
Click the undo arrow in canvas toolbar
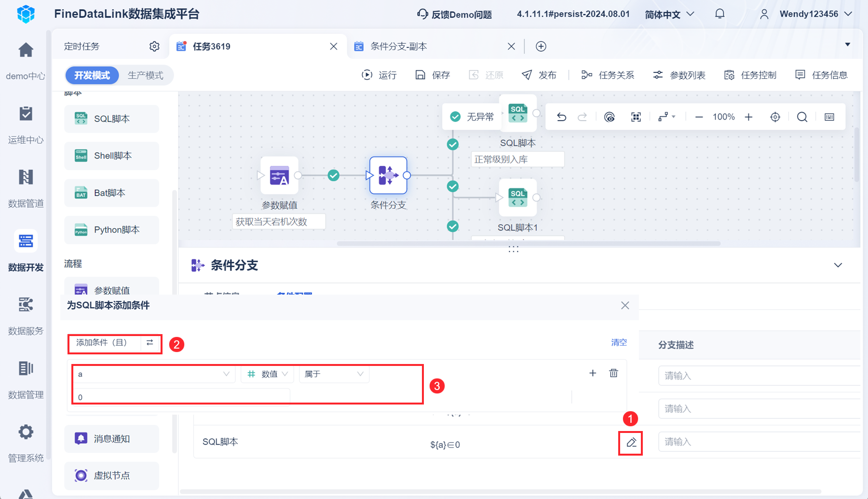point(561,117)
